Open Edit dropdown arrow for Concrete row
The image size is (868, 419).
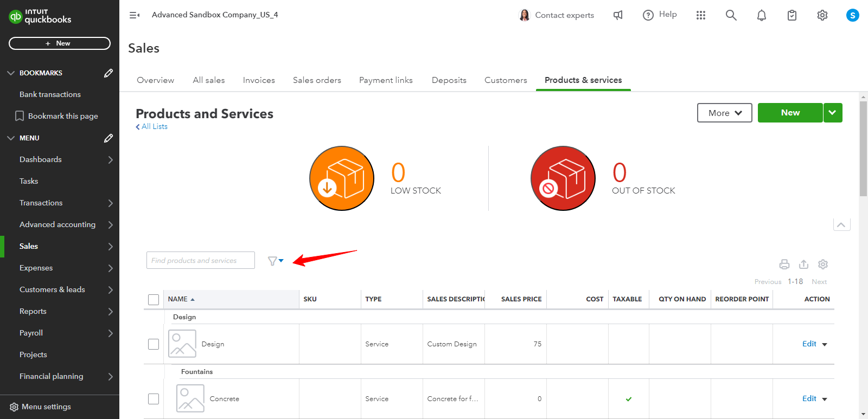(825, 399)
